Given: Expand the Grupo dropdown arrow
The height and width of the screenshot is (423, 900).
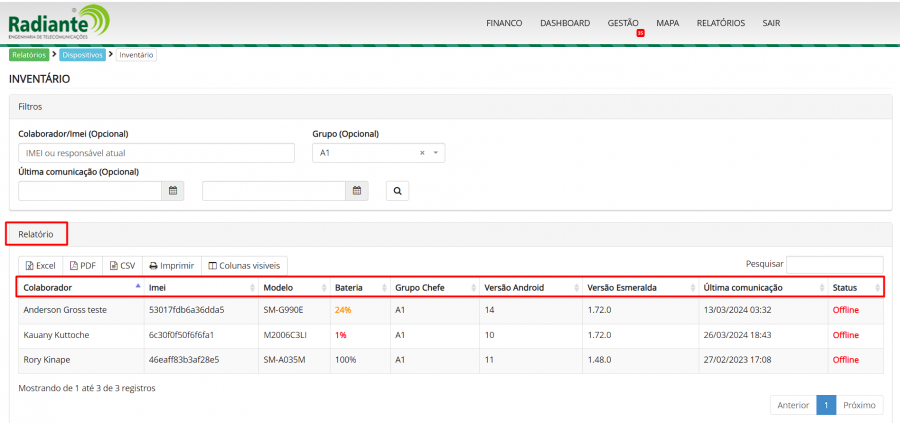Looking at the screenshot, I should tap(436, 153).
